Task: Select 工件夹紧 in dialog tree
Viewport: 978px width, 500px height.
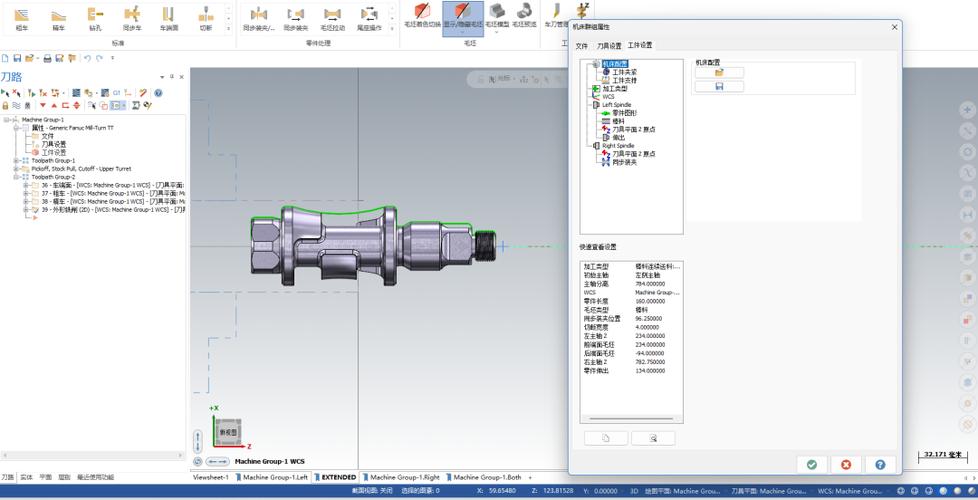Action: tap(624, 72)
